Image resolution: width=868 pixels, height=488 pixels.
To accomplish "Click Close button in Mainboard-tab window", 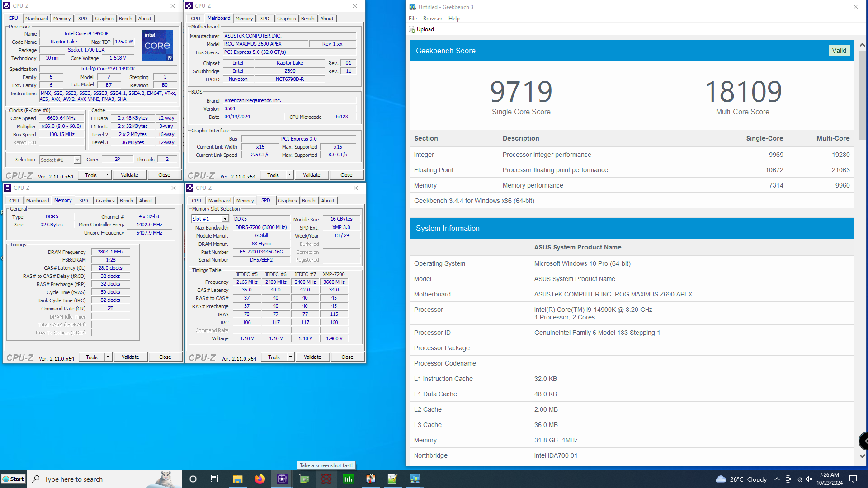I will pyautogui.click(x=346, y=175).
